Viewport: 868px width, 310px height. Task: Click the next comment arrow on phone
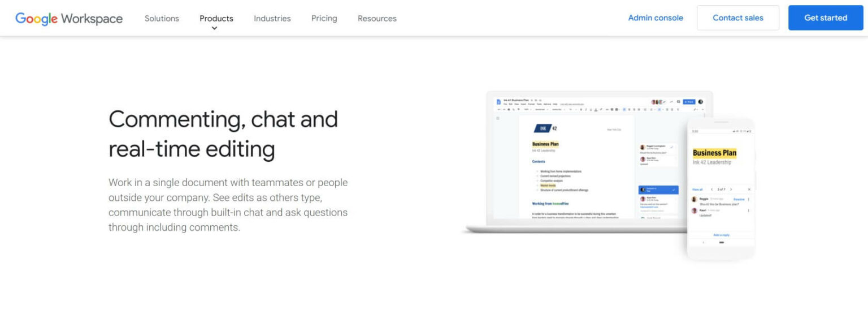coord(731,189)
